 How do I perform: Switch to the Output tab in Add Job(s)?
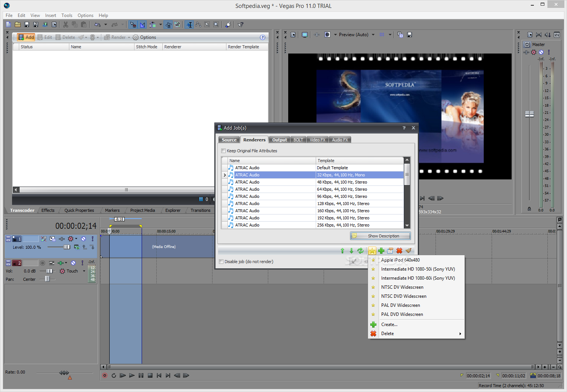coord(280,140)
